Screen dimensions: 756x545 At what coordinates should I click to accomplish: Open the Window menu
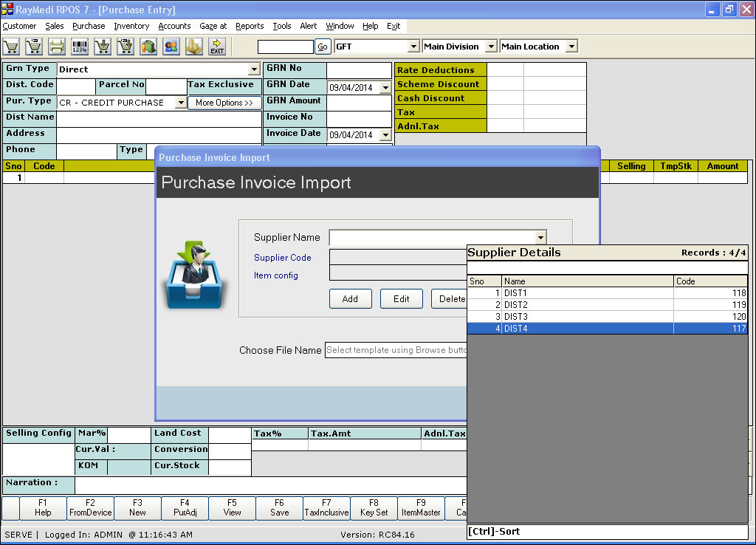pos(340,26)
